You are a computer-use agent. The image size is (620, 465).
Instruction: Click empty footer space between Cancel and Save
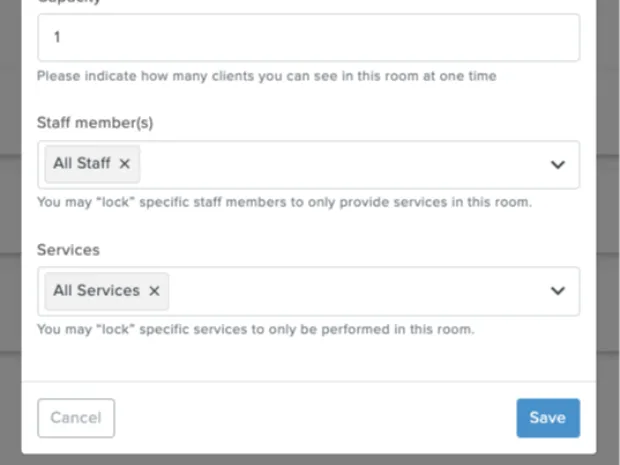(x=310, y=418)
